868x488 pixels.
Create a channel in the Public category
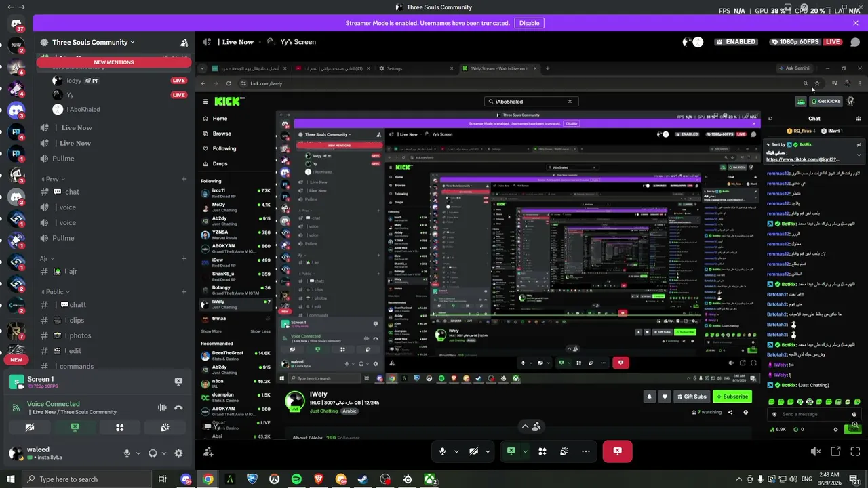click(184, 292)
